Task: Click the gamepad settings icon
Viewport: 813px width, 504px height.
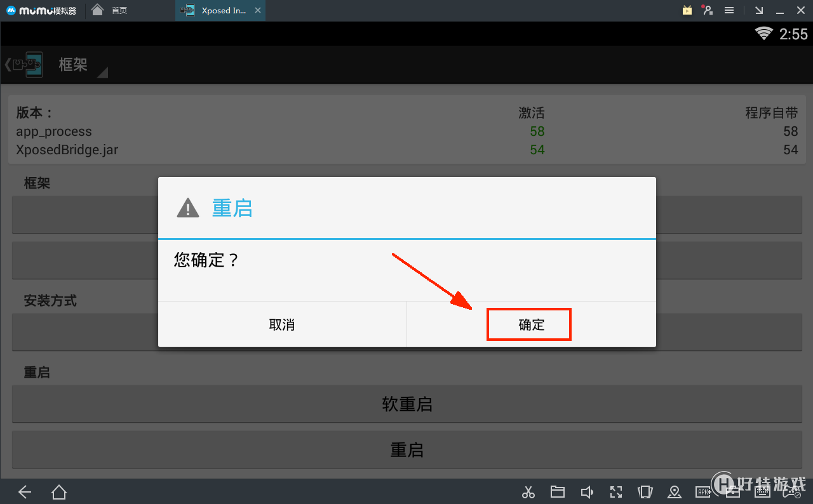Action: [x=791, y=492]
